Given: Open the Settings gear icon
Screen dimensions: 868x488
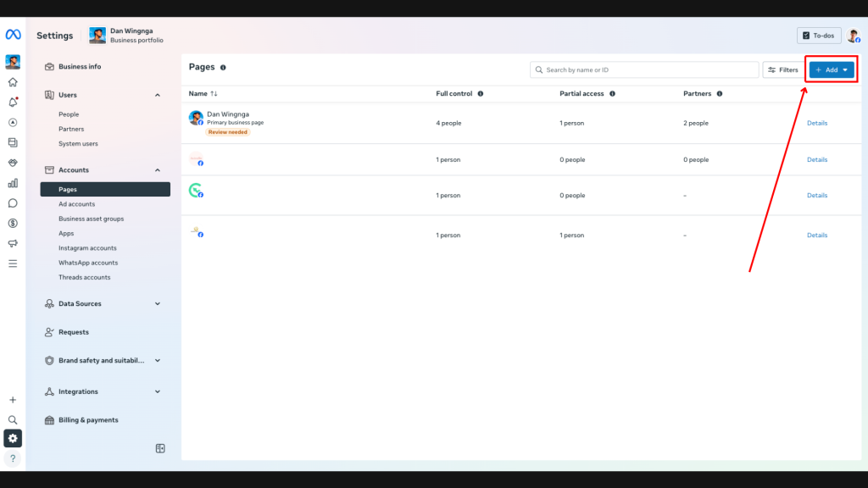Looking at the screenshot, I should pos(13,438).
